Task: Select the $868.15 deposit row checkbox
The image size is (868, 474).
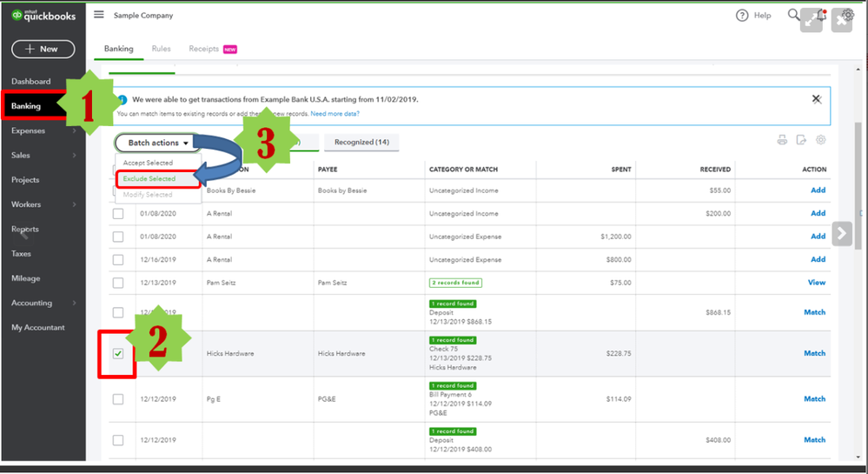Action: coord(118,313)
